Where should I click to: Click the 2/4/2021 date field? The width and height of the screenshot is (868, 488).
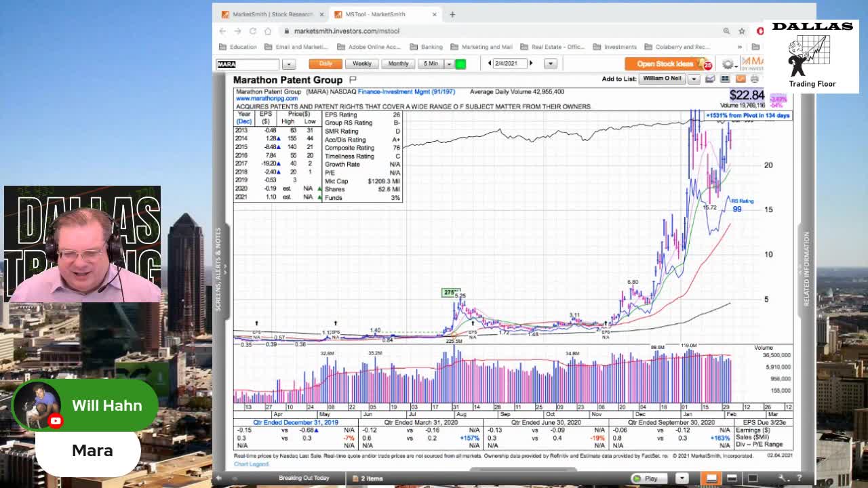[x=510, y=63]
